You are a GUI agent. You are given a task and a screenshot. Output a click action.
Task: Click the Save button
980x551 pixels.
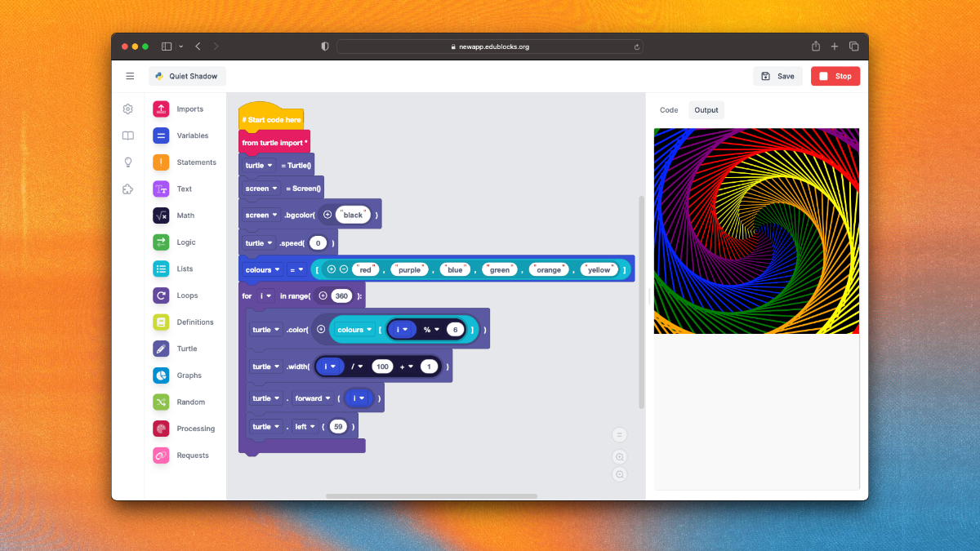click(x=777, y=76)
